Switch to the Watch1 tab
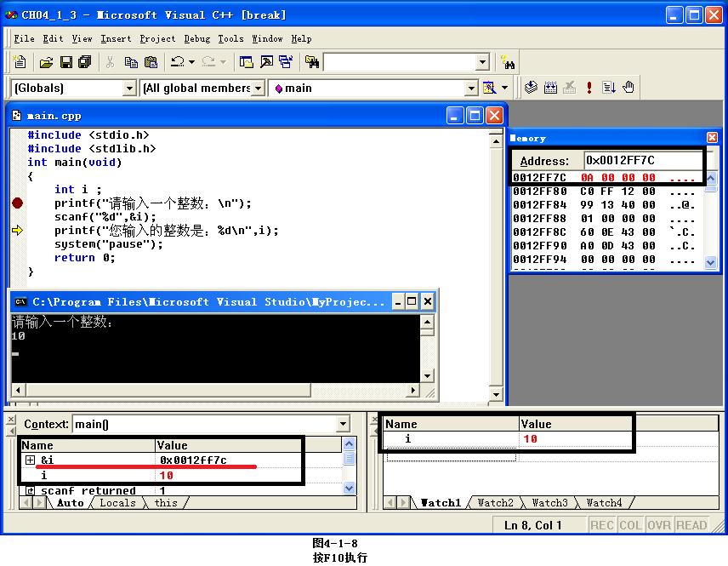Viewport: 728px width, 566px height. click(441, 503)
